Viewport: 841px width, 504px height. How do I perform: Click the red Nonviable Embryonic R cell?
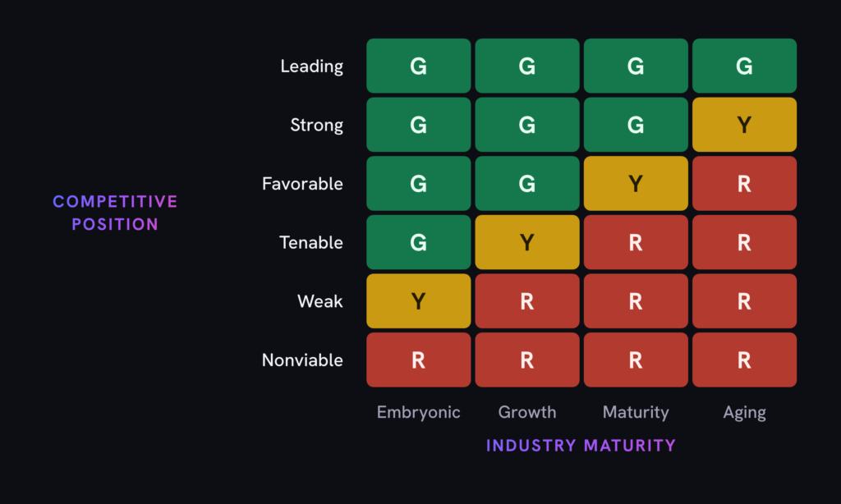(x=418, y=360)
